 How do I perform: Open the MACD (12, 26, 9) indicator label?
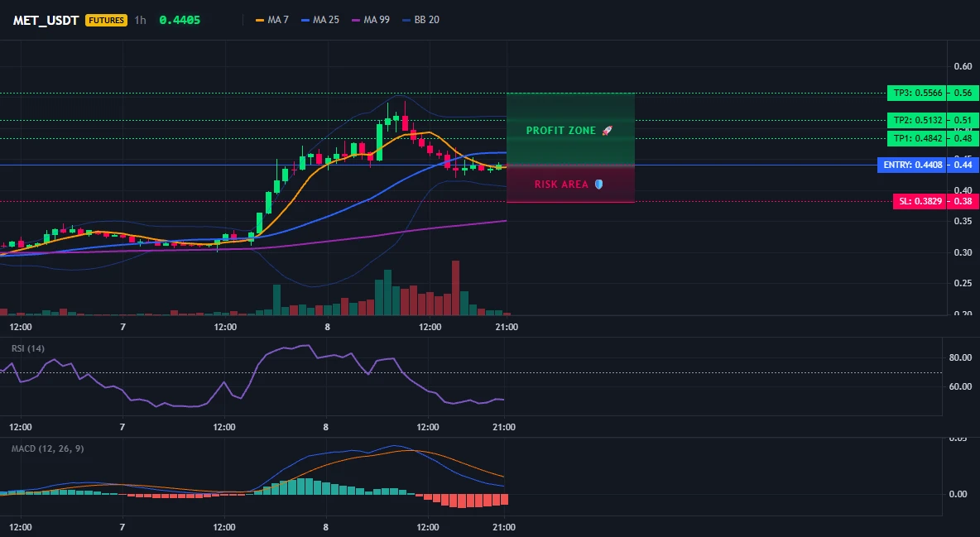pyautogui.click(x=47, y=448)
